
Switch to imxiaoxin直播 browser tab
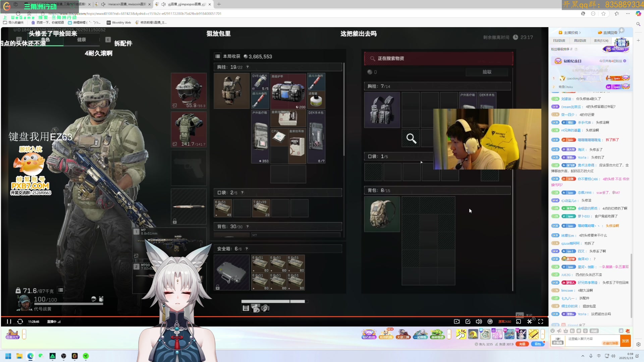pos(123,4)
